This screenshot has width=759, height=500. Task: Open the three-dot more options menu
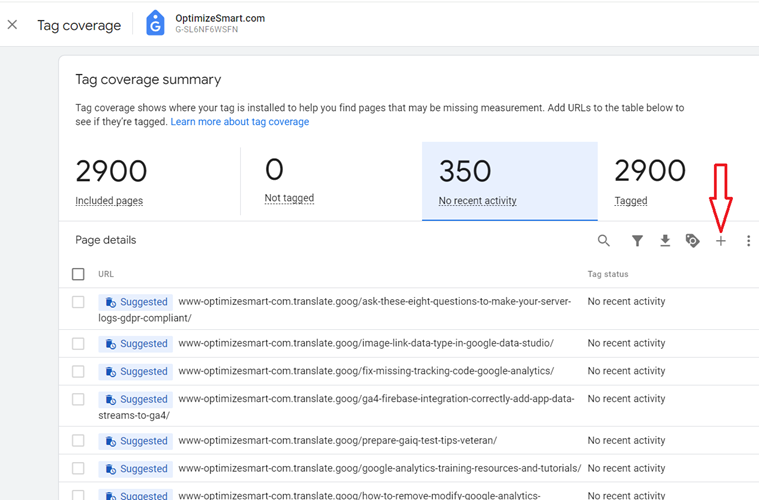pyautogui.click(x=748, y=241)
